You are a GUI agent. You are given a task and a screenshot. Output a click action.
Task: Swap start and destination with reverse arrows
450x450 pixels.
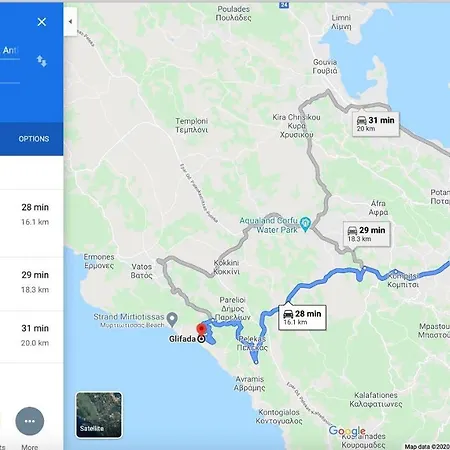42,61
